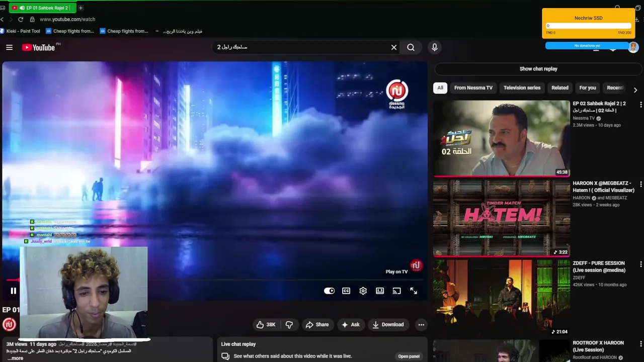This screenshot has height=362, width=644.
Task: Open the ZDEFF channel name link
Action: click(x=579, y=278)
